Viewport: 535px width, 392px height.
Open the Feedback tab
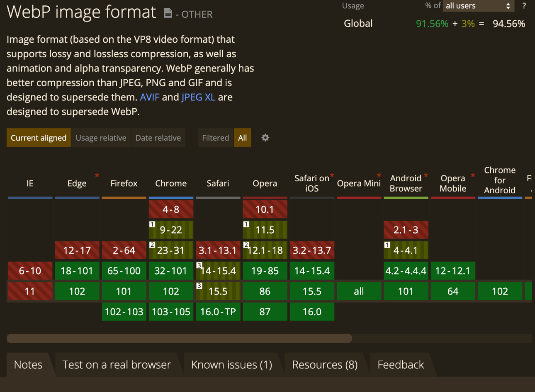click(x=401, y=365)
